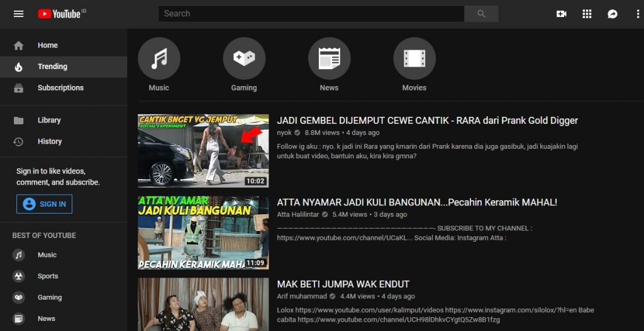Click the Atta Halilintar channel name
Image resolution: width=644 pixels, height=331 pixels.
tap(299, 215)
